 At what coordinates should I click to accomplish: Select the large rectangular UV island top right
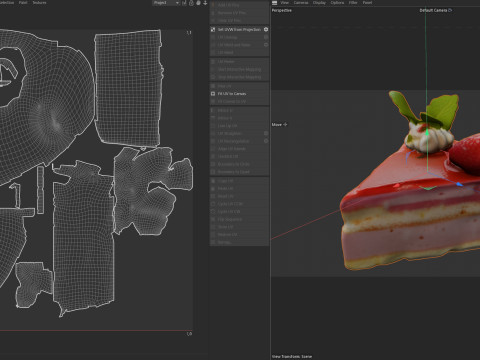coord(128,88)
